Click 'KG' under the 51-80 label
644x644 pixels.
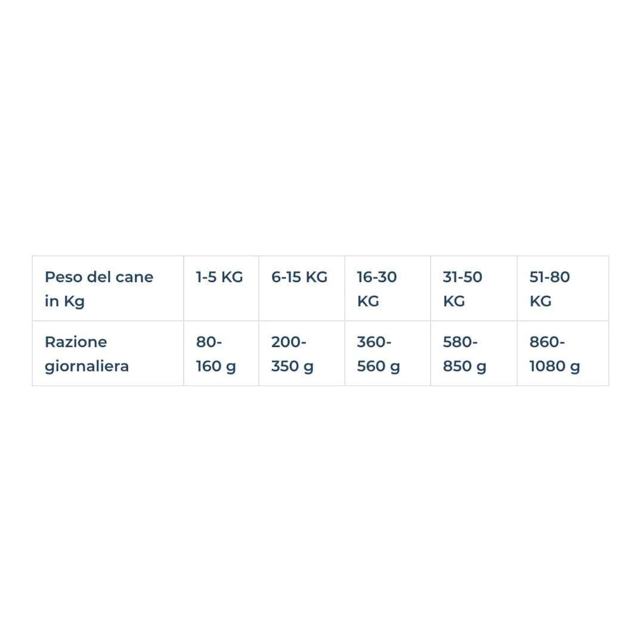coord(540,301)
